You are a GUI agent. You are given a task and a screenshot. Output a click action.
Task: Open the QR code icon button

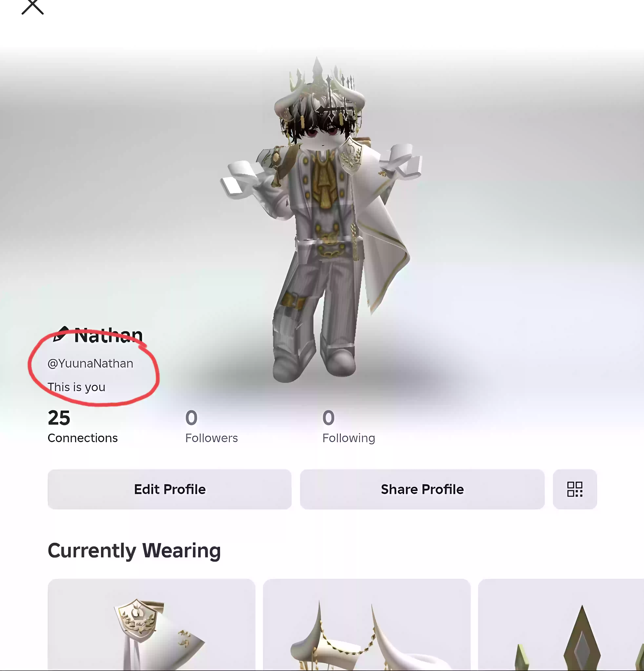click(x=575, y=489)
